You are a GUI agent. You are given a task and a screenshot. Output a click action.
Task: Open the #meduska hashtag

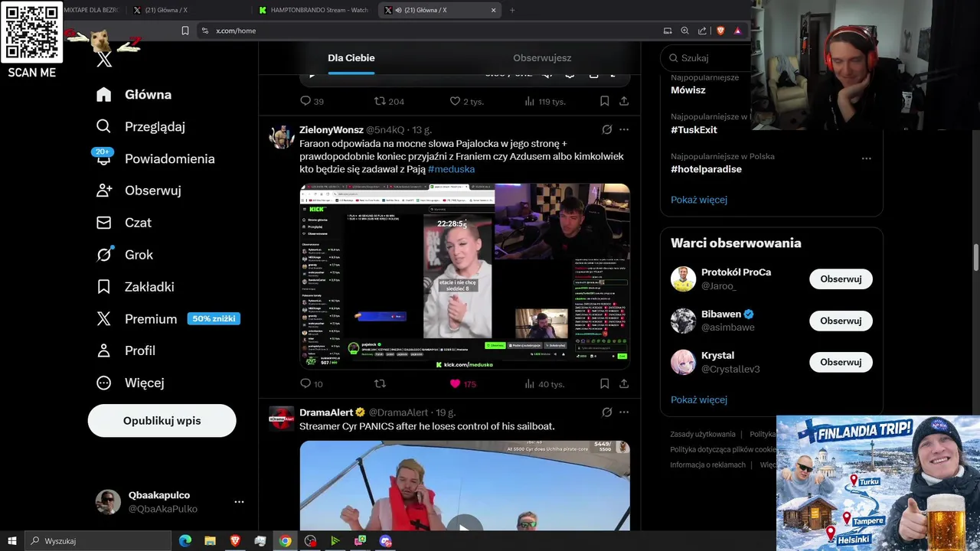(451, 169)
